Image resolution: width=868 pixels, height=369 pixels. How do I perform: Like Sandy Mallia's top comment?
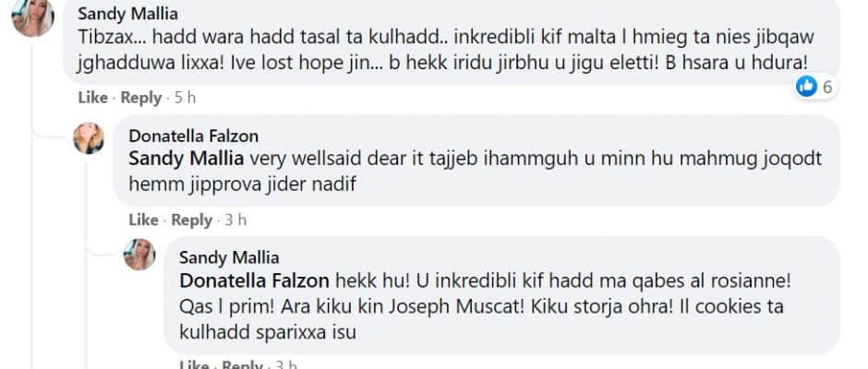(x=92, y=98)
